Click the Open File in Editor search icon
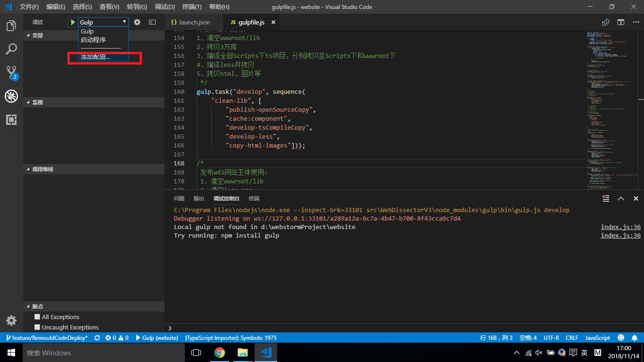This screenshot has height=362, width=644. point(605,22)
